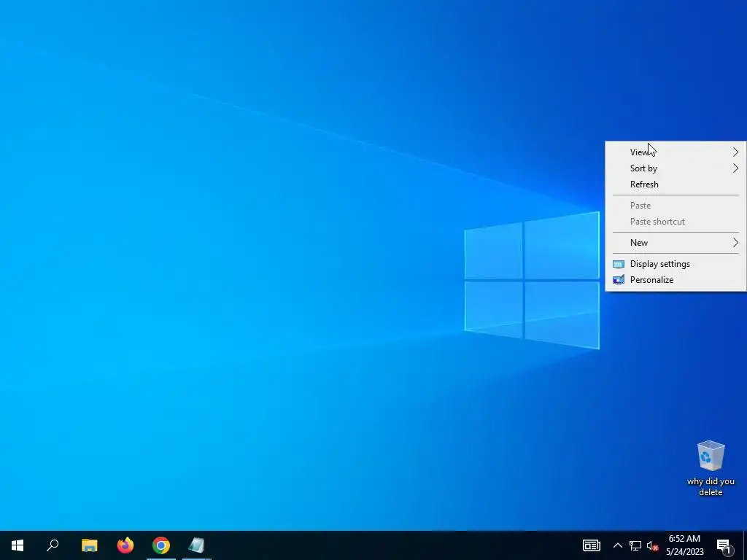Viewport: 747px width, 560px height.
Task: Expand the Sort by submenu arrow
Action: pyautogui.click(x=735, y=168)
